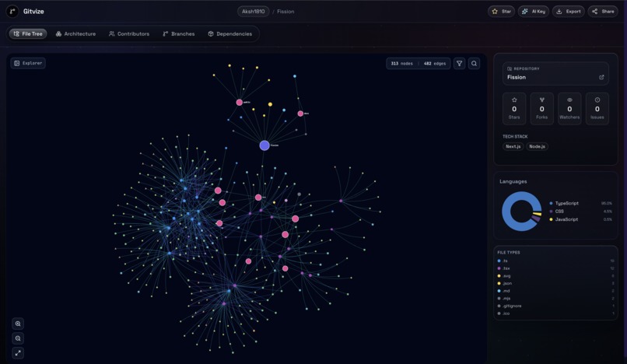Click the Languages panel heading
The width and height of the screenshot is (627, 364).
pyautogui.click(x=513, y=181)
